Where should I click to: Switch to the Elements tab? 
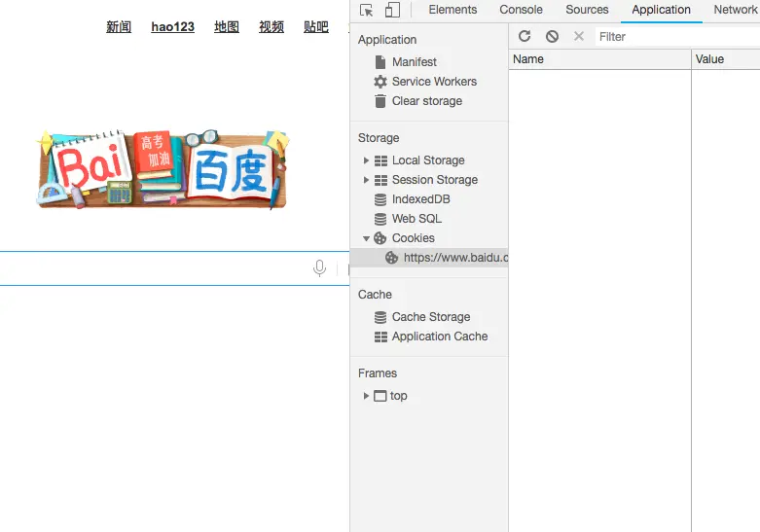[x=452, y=10]
